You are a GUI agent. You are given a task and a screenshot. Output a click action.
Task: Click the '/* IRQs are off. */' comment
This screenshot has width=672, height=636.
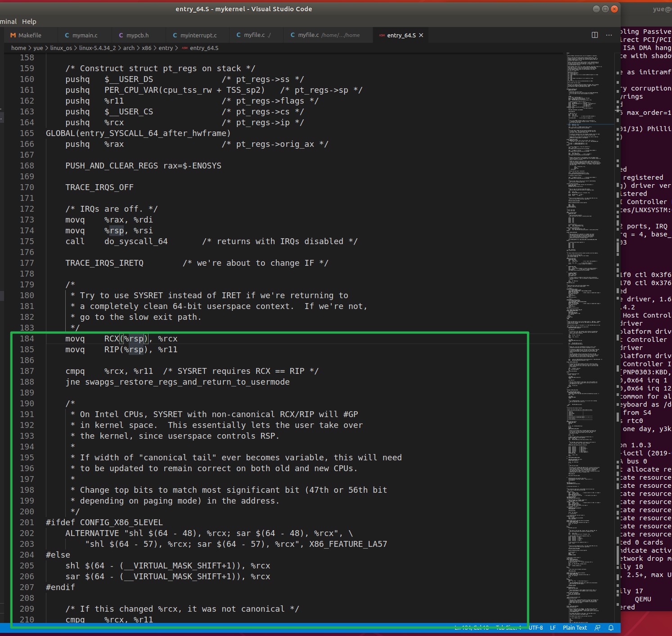pos(112,209)
